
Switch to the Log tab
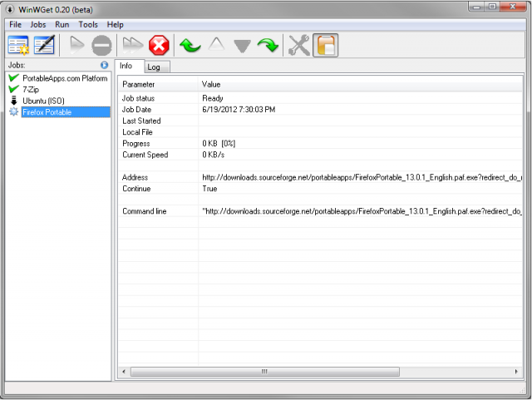point(154,67)
